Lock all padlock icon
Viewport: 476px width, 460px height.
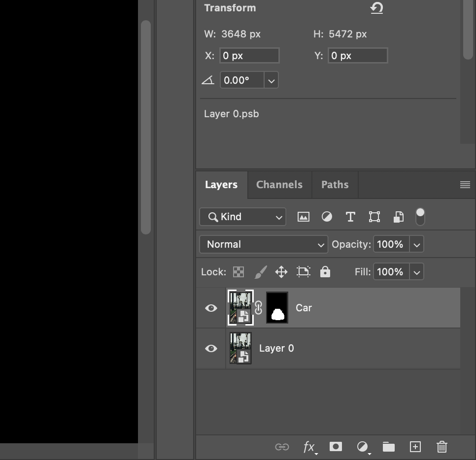[x=325, y=271]
